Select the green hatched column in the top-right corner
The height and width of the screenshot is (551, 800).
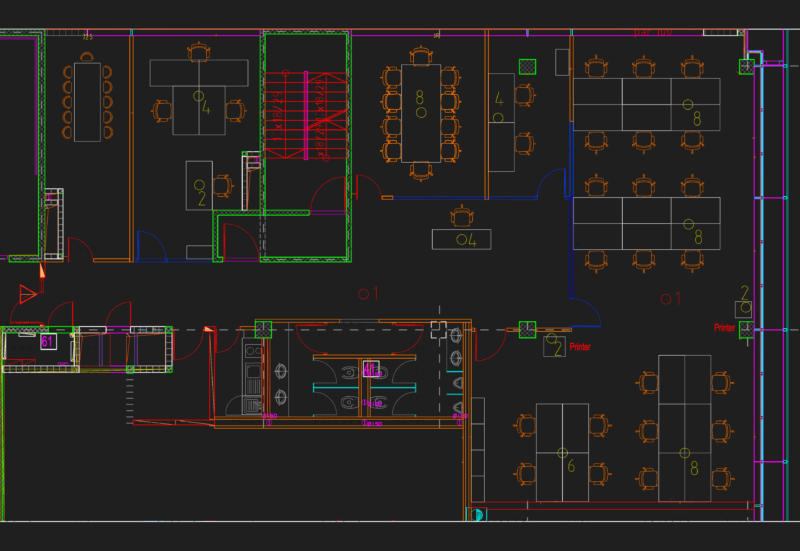point(746,66)
